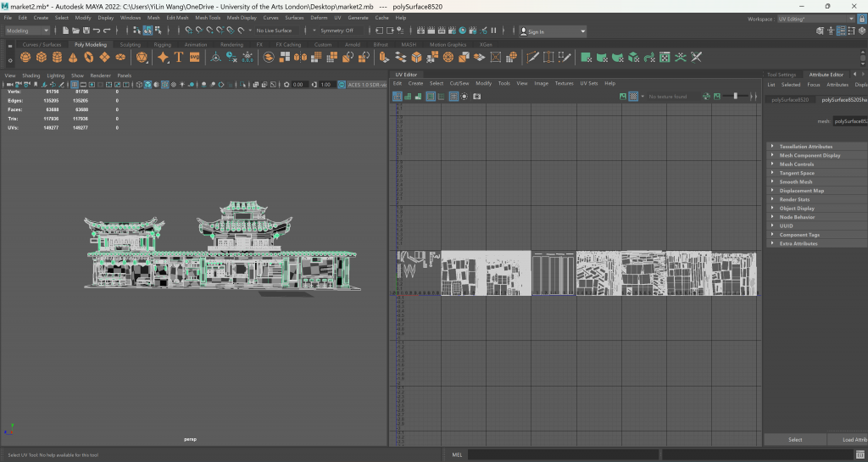Switch to the Sculpting shelf tab
This screenshot has height=462, width=868.
point(130,45)
